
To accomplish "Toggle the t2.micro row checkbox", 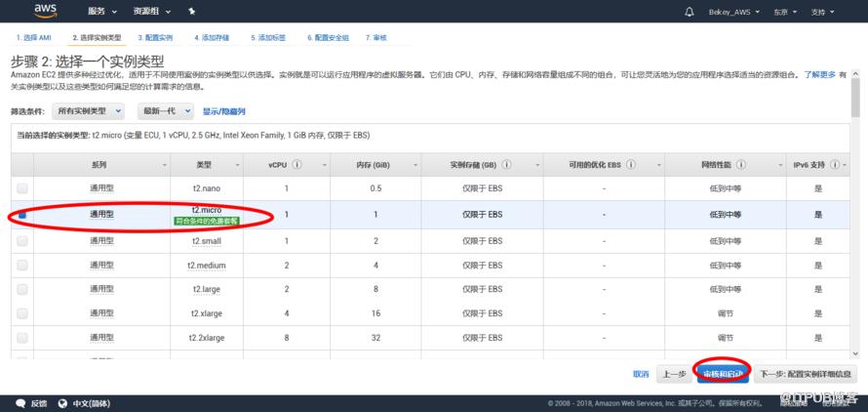I will pyautogui.click(x=22, y=215).
